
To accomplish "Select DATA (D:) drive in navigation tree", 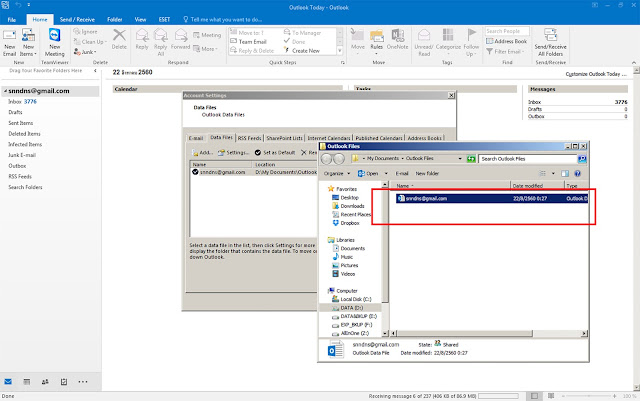I will [351, 308].
